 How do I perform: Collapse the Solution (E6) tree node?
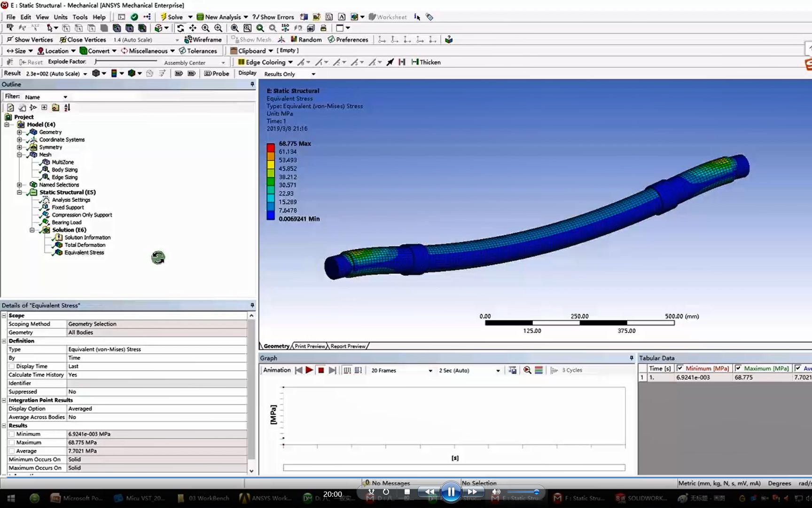32,230
